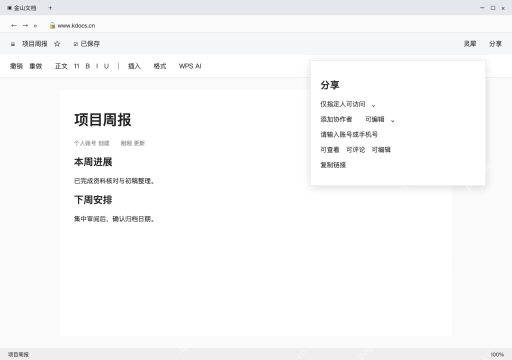Reload the page with the refresh icon

pyautogui.click(x=35, y=26)
